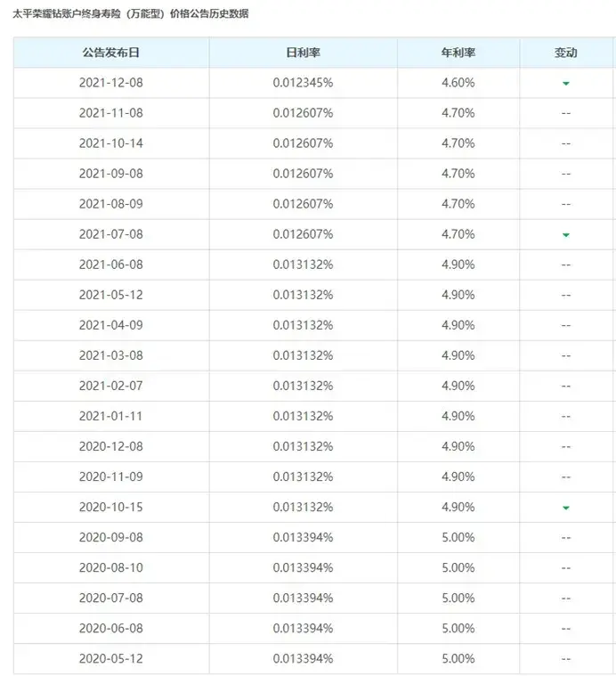Click the green down arrow for 2021-12-08
The height and width of the screenshot is (676, 616).
coord(565,83)
